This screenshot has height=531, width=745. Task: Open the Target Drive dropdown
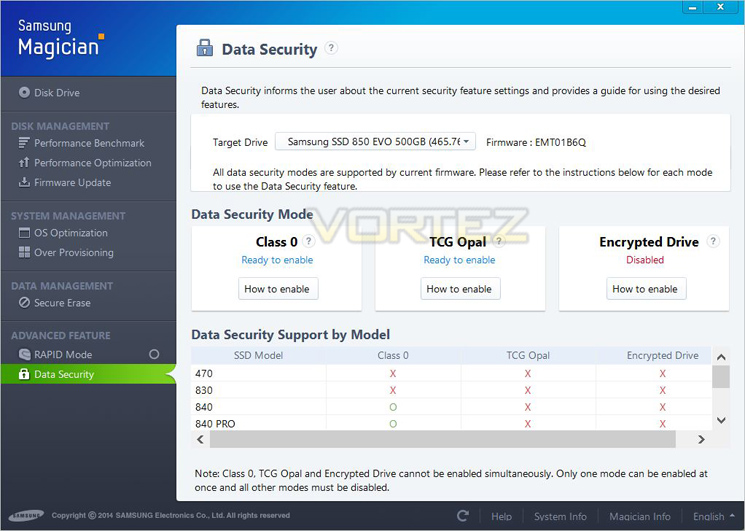[375, 142]
